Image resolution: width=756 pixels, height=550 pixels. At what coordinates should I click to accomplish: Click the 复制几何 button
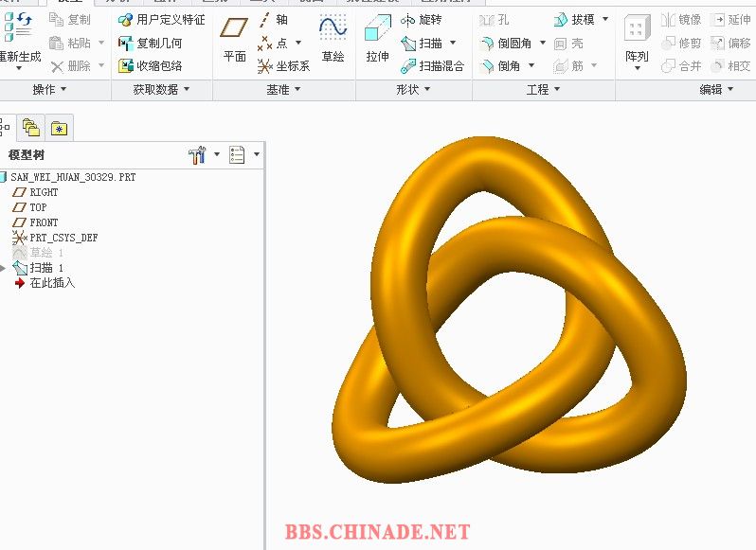coord(150,44)
